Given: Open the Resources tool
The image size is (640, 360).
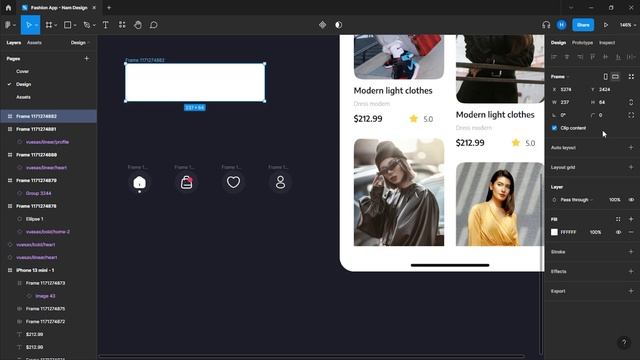Looking at the screenshot, I should click(122, 25).
